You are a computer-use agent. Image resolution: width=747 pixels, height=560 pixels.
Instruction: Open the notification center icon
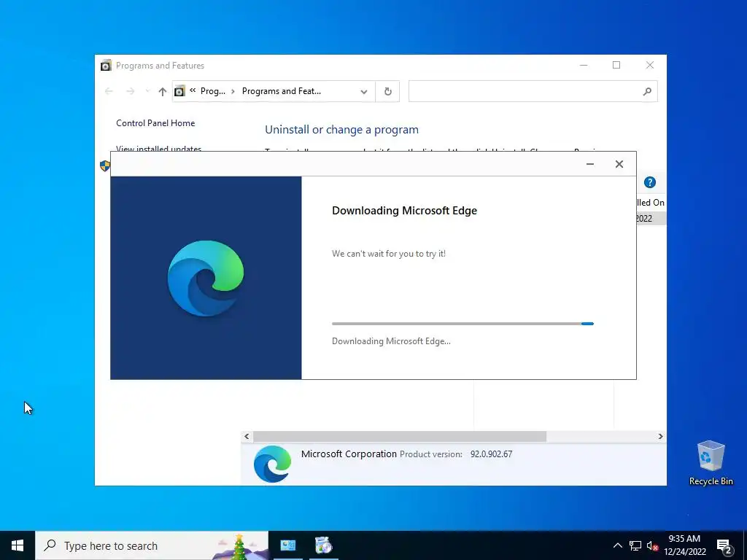(724, 547)
